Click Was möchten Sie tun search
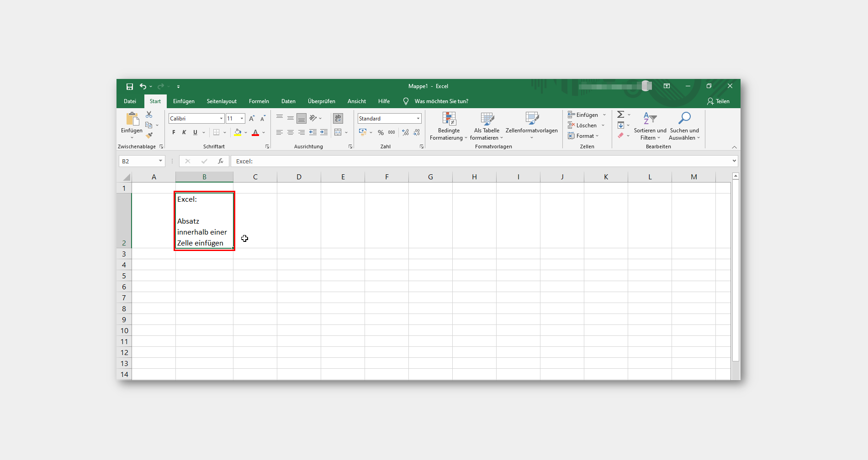Screen dimensions: 868x460 [x=436, y=101]
